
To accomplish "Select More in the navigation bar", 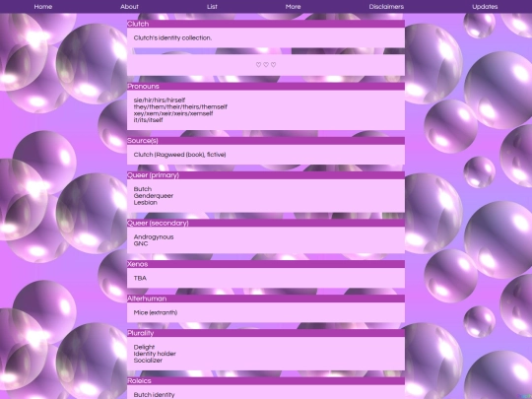I will (294, 7).
